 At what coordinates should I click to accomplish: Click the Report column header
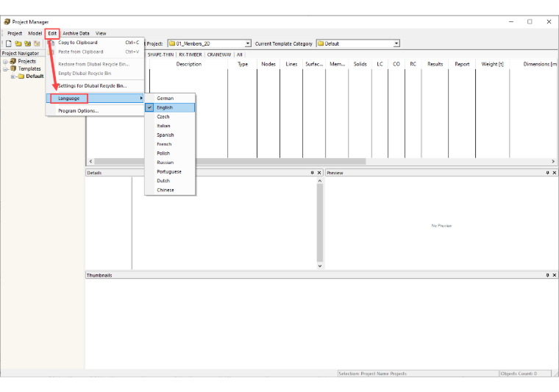462,64
